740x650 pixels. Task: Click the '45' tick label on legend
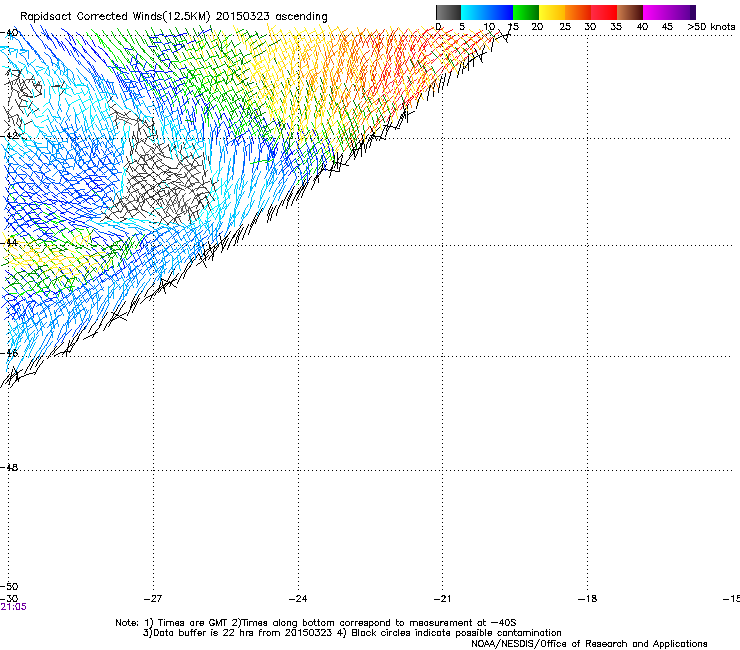tap(667, 27)
